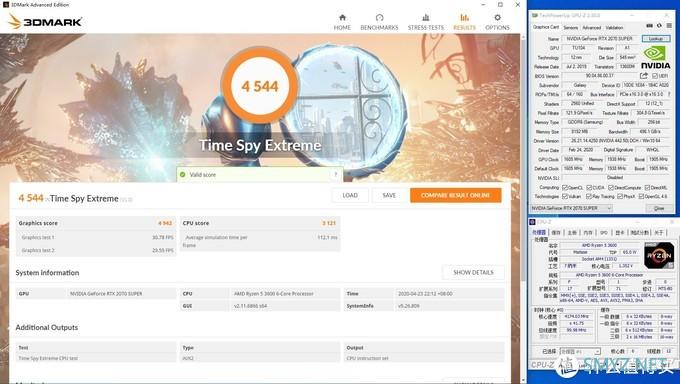Select the CPU-Z 处理器 tab
Screen dimensions: 680x384
tap(539, 233)
